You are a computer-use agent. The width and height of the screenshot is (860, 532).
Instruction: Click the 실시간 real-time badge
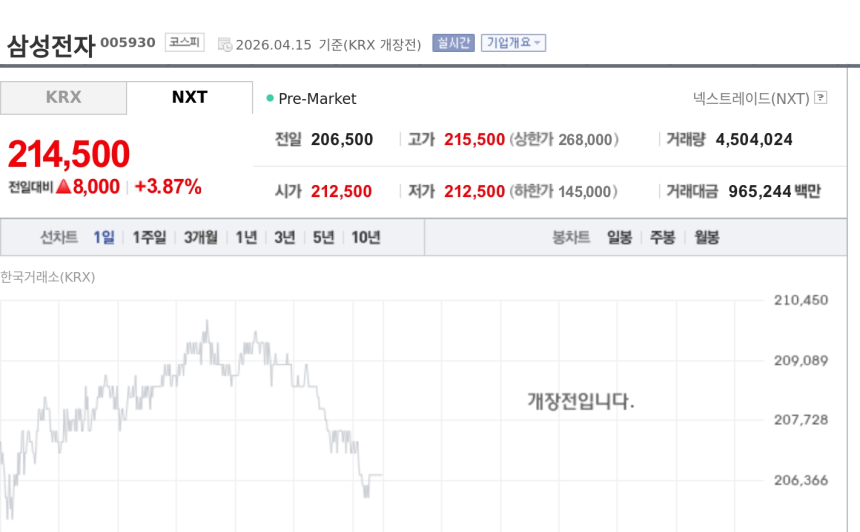[x=453, y=43]
